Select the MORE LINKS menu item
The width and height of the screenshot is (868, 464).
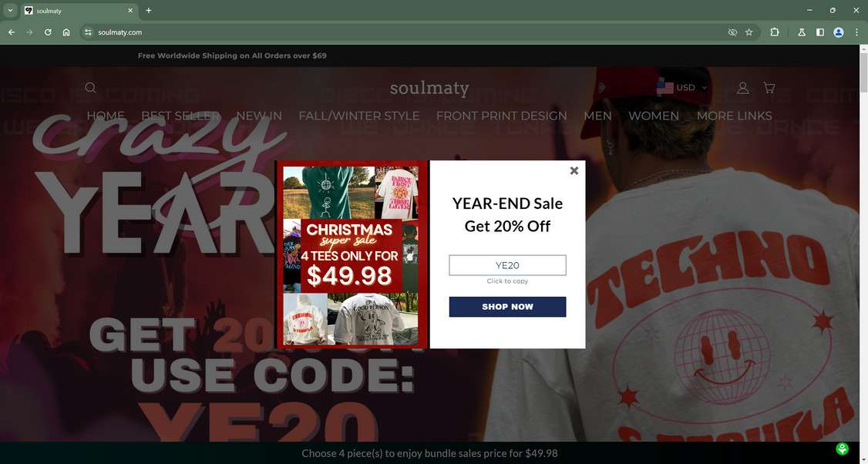click(x=734, y=116)
